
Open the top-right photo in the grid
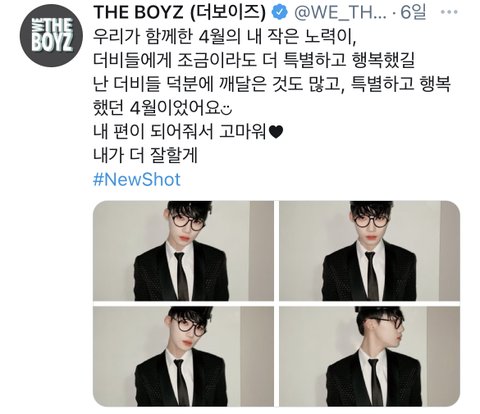pyautogui.click(x=369, y=251)
